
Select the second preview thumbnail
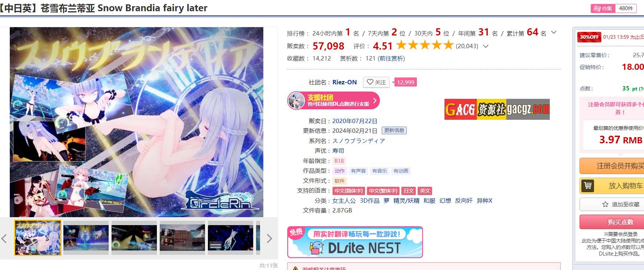[86, 238]
